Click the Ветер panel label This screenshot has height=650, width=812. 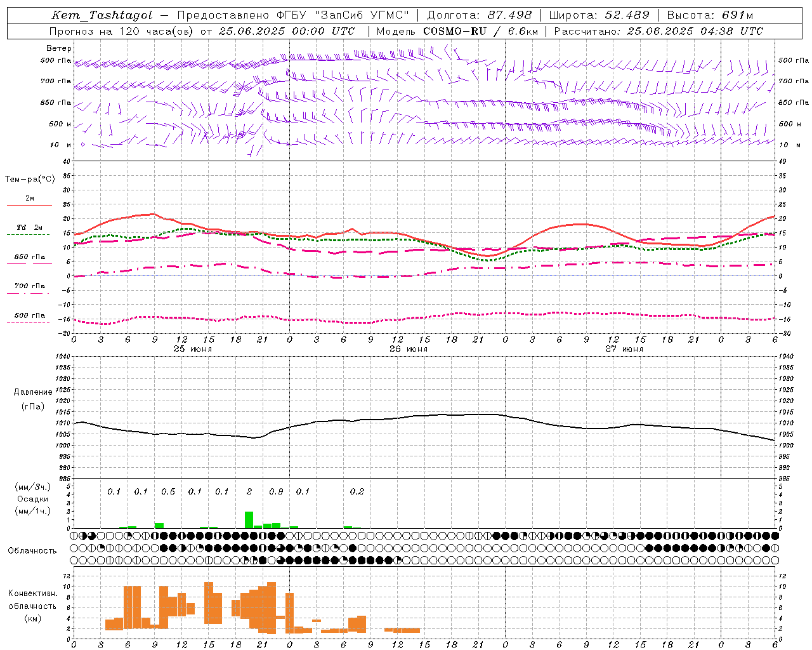click(58, 48)
